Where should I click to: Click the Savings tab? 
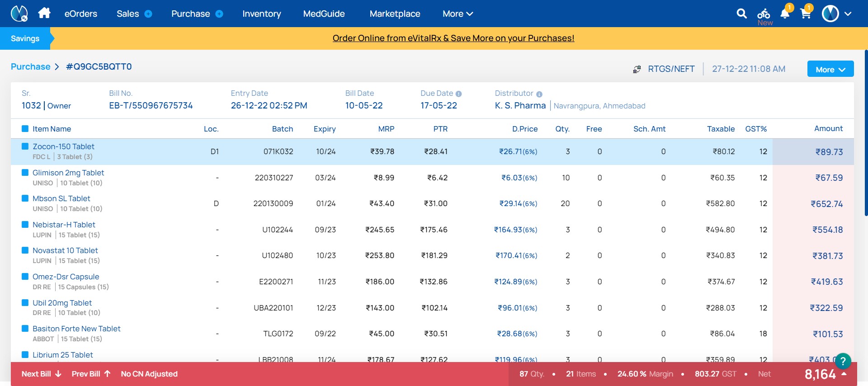[x=25, y=38]
